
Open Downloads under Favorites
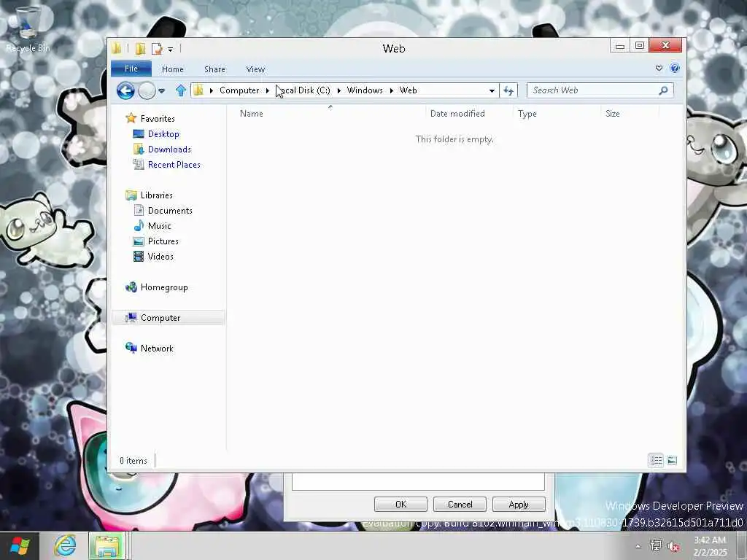[x=169, y=149]
